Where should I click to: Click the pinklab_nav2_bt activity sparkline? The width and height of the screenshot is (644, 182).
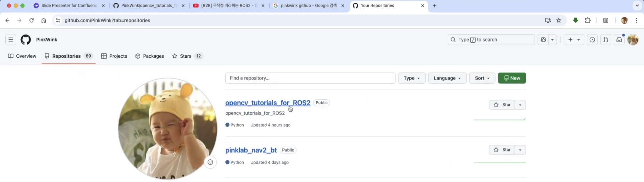[x=499, y=163]
